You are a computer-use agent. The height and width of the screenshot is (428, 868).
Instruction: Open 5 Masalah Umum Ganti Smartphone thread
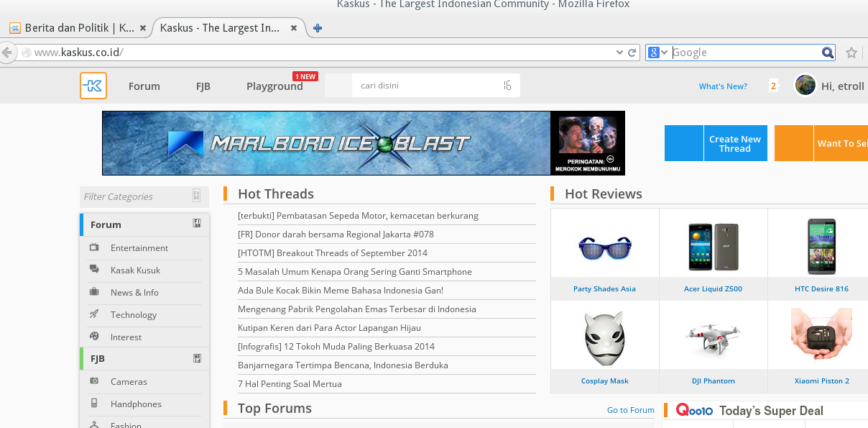(x=355, y=271)
